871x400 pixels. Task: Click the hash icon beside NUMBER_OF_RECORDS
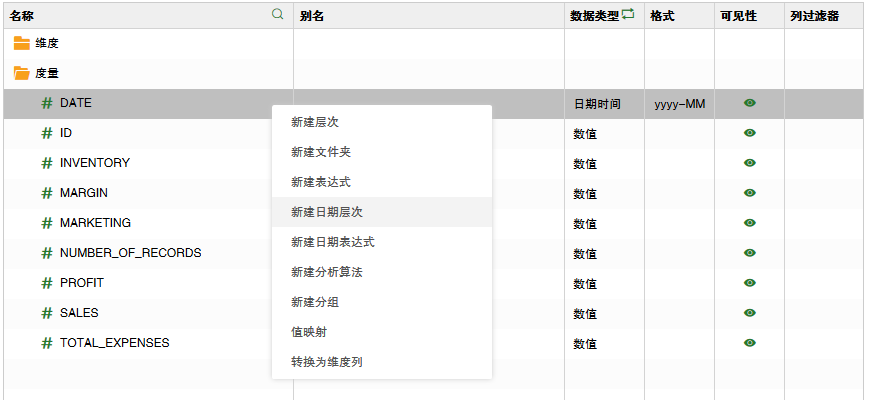click(47, 253)
